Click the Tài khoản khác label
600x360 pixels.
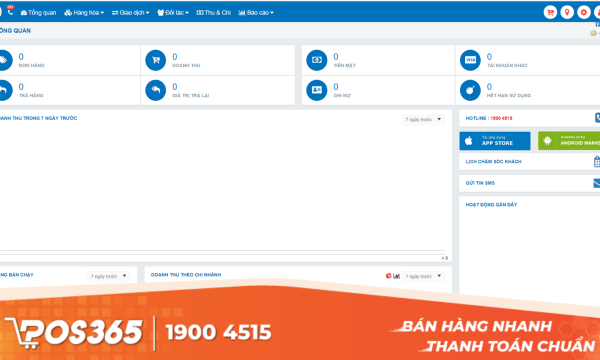click(x=507, y=66)
